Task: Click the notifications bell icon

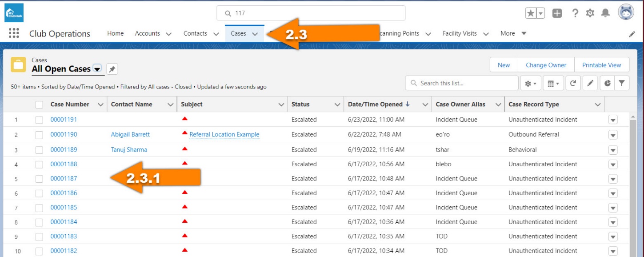Action: (x=605, y=13)
